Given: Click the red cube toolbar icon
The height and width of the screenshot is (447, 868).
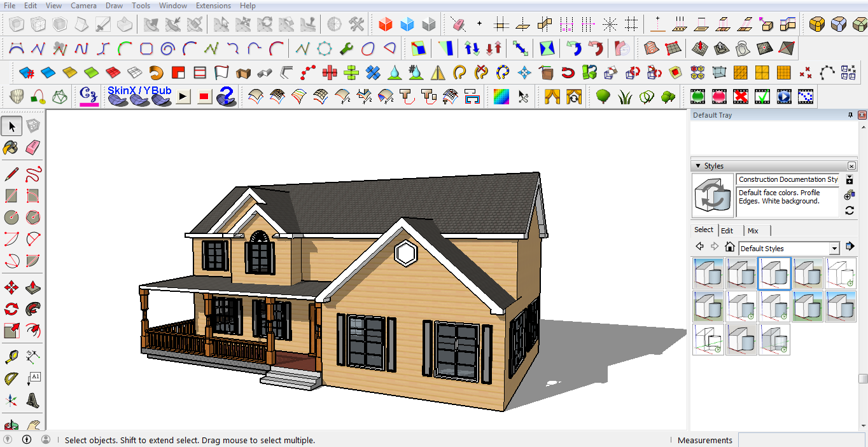Looking at the screenshot, I should coord(386,25).
